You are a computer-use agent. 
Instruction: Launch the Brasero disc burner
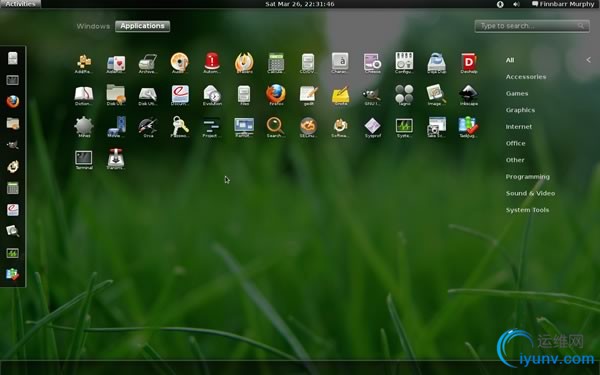tap(244, 62)
